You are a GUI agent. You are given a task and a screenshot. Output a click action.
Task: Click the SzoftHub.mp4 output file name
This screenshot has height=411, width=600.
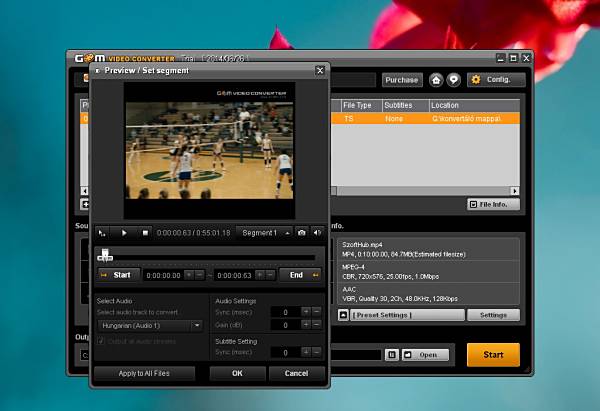pyautogui.click(x=362, y=245)
